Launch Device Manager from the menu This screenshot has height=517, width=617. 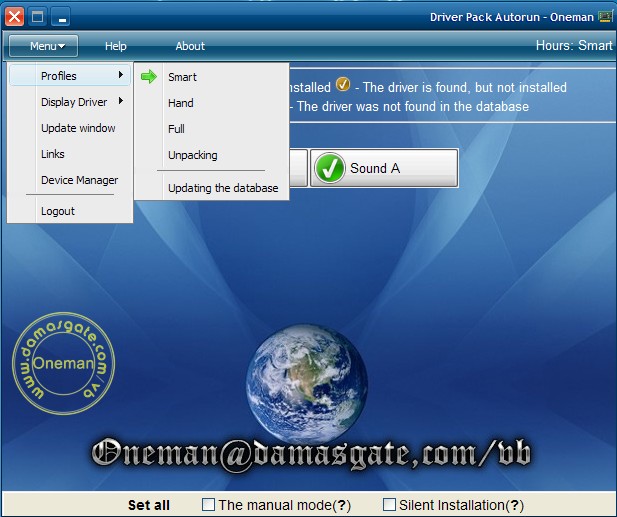70,180
